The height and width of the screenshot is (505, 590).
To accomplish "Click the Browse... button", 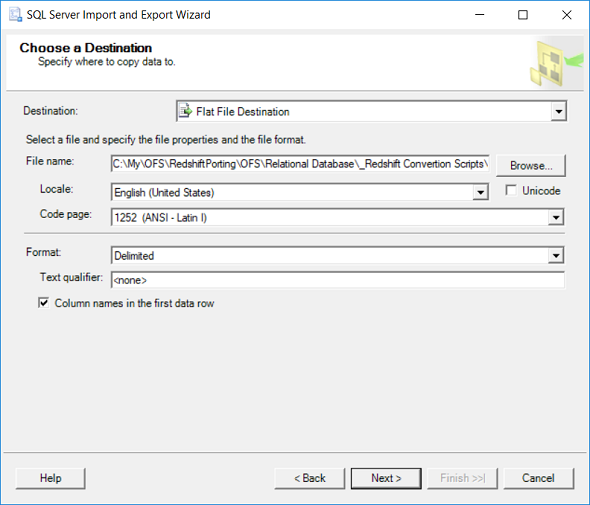I will (531, 166).
